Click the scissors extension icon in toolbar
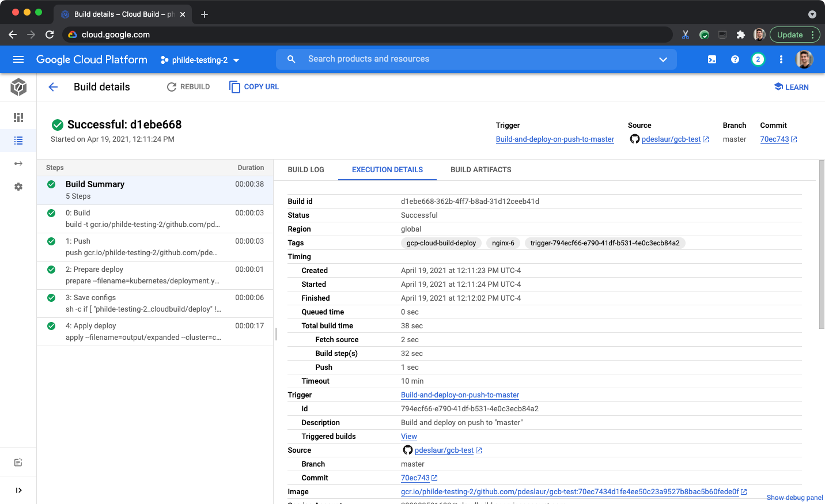 686,35
